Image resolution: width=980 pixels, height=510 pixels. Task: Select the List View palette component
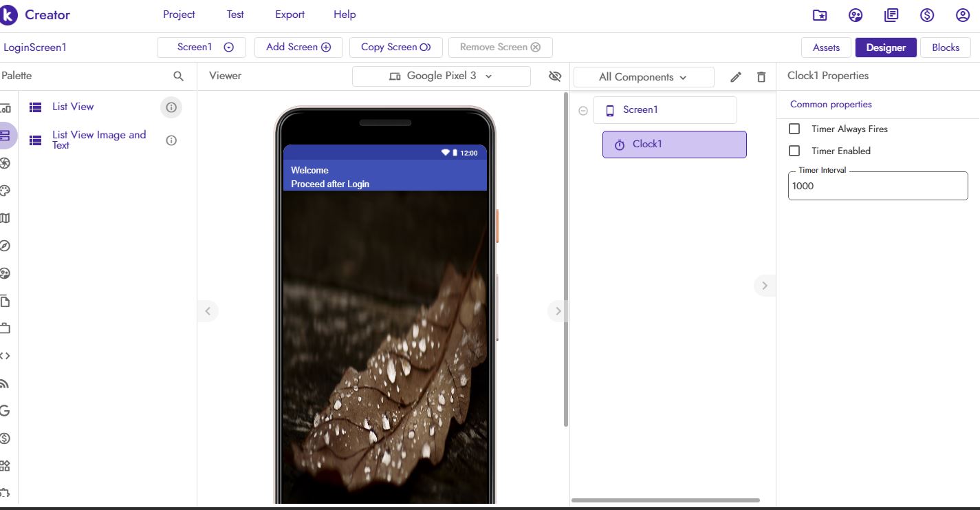pos(73,107)
